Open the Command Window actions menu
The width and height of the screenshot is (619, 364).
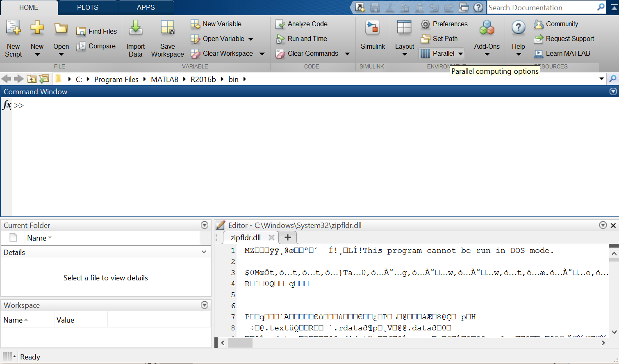(x=613, y=91)
